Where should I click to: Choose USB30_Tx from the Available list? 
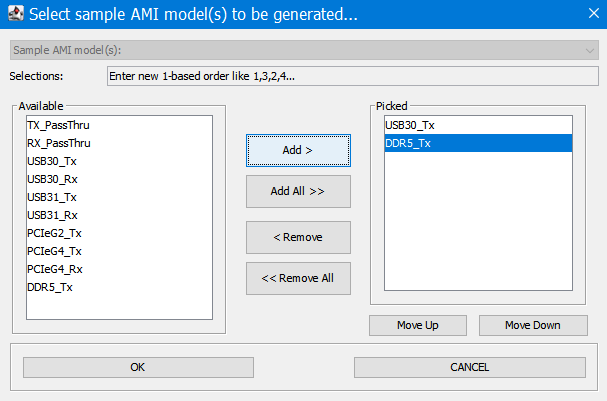pos(52,161)
